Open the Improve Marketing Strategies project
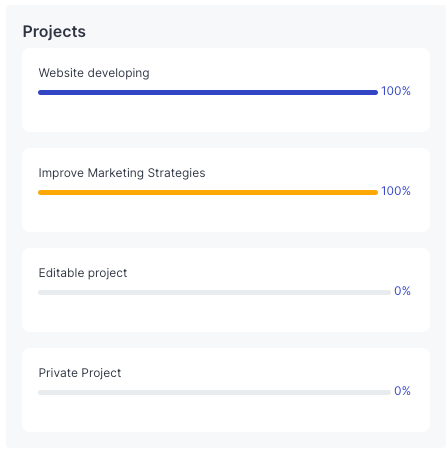447x453 pixels. [122, 173]
